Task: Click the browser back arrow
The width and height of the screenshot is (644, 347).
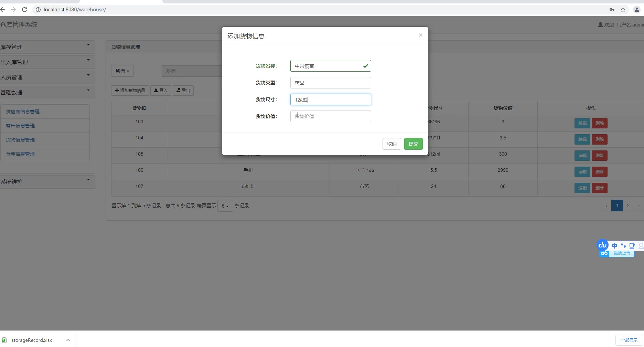Action: click(3, 10)
